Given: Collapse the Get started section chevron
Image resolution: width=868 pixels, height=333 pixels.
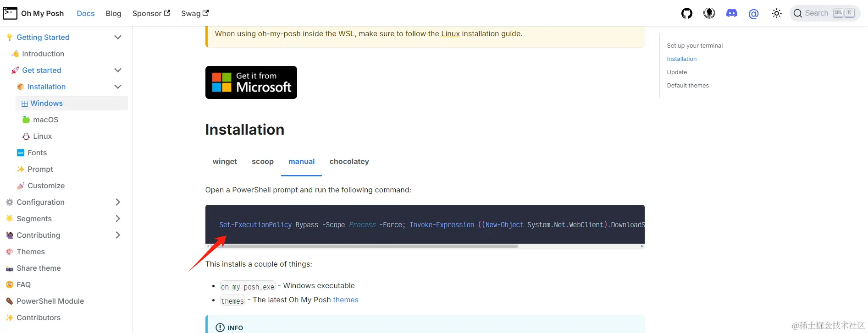Looking at the screenshot, I should pyautogui.click(x=118, y=70).
